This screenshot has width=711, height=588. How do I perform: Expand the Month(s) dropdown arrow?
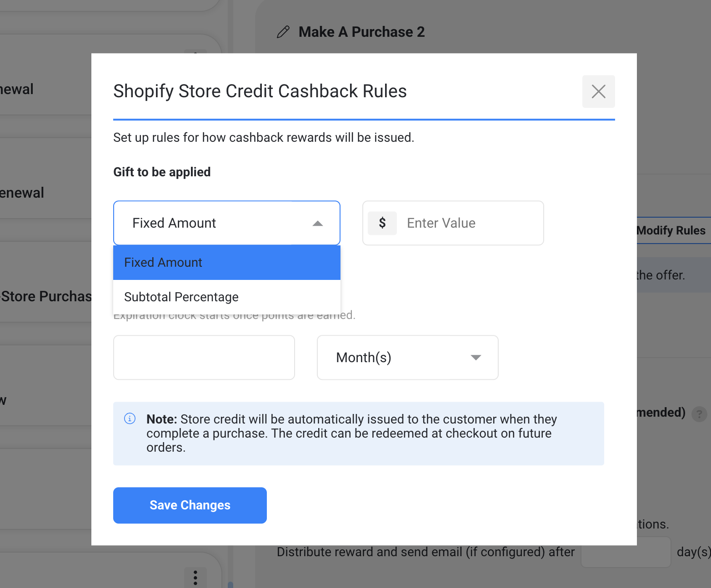(476, 358)
